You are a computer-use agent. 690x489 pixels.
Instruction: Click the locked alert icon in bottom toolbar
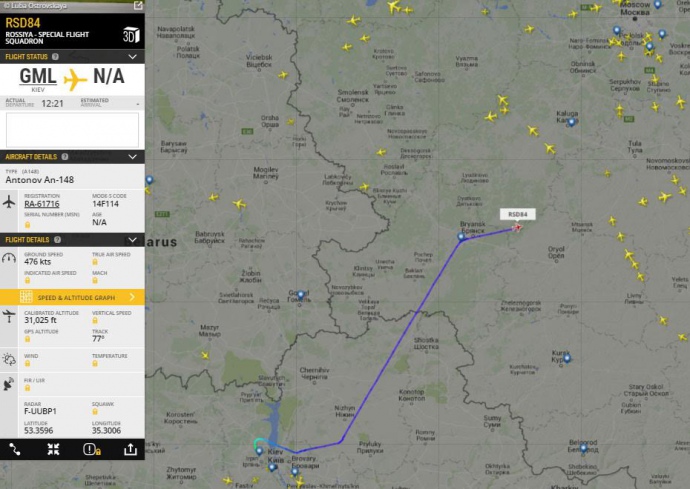(x=92, y=449)
